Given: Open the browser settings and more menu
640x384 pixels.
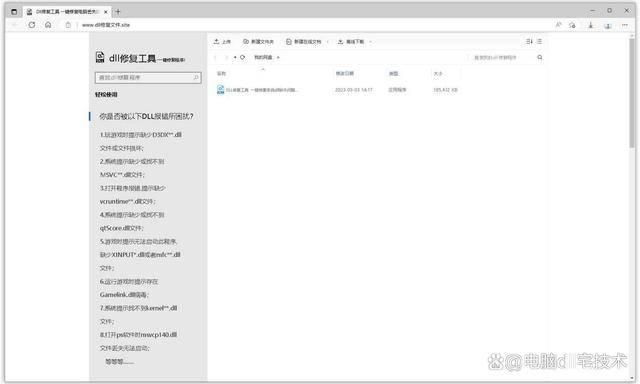Looking at the screenshot, I should tap(624, 25).
